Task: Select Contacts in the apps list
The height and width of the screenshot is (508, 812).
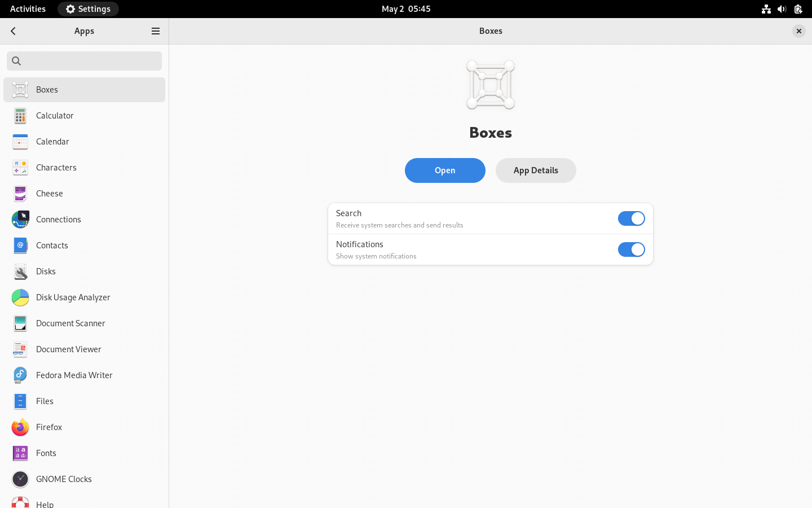Action: [x=52, y=246]
